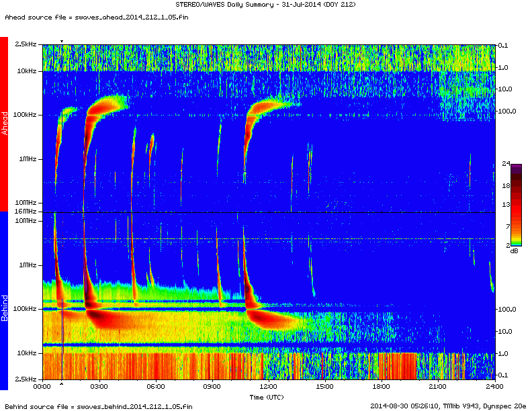Click the 10.0 right-axis label of Behind panel
The image size is (532, 411).
pyautogui.click(x=504, y=331)
